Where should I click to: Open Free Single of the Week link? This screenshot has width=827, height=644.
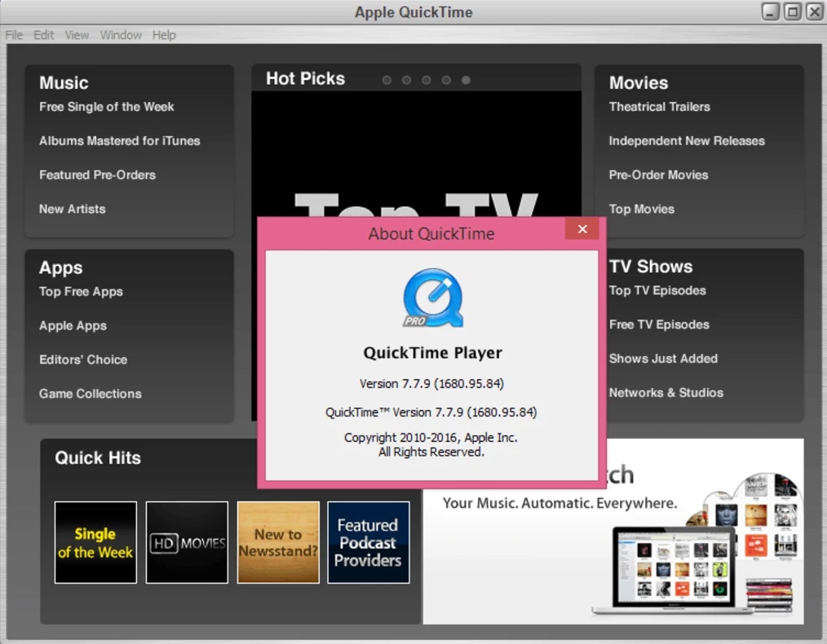(107, 107)
